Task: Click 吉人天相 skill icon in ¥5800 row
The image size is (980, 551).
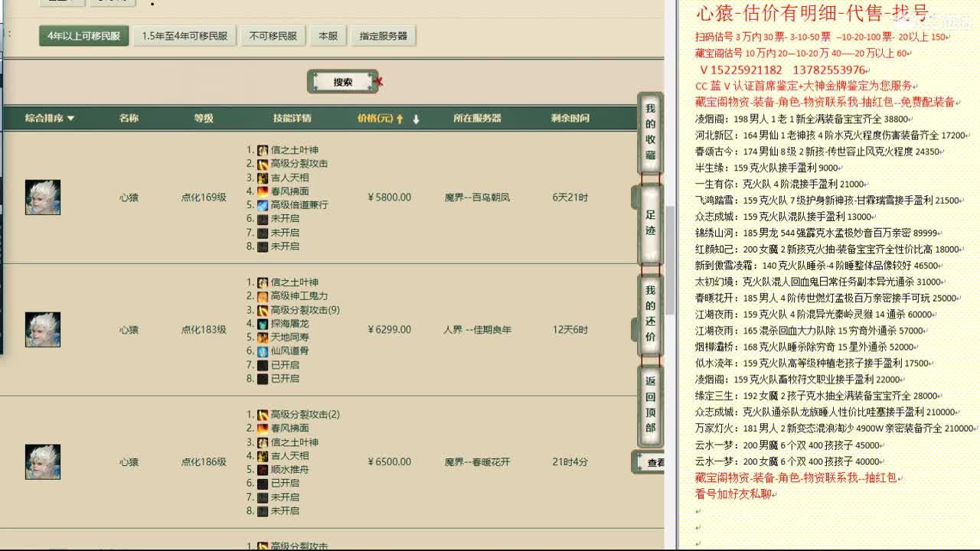Action: (x=263, y=178)
